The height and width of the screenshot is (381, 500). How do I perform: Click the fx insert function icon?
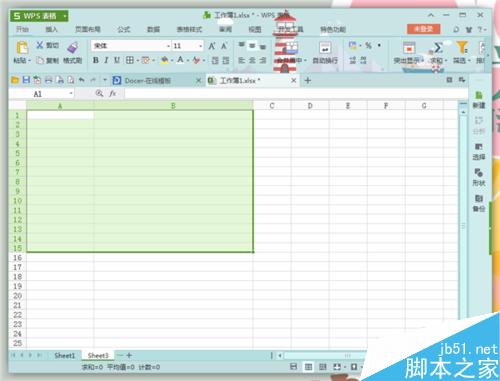tap(113, 94)
